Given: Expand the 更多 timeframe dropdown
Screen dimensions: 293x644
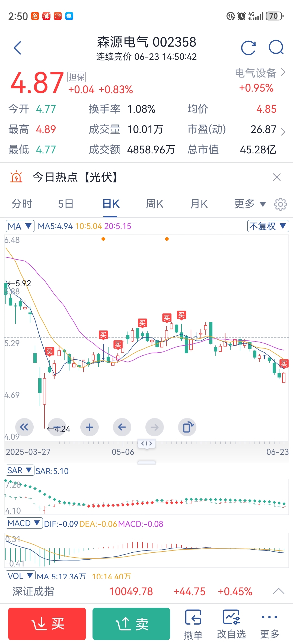Looking at the screenshot, I should pyautogui.click(x=250, y=204).
